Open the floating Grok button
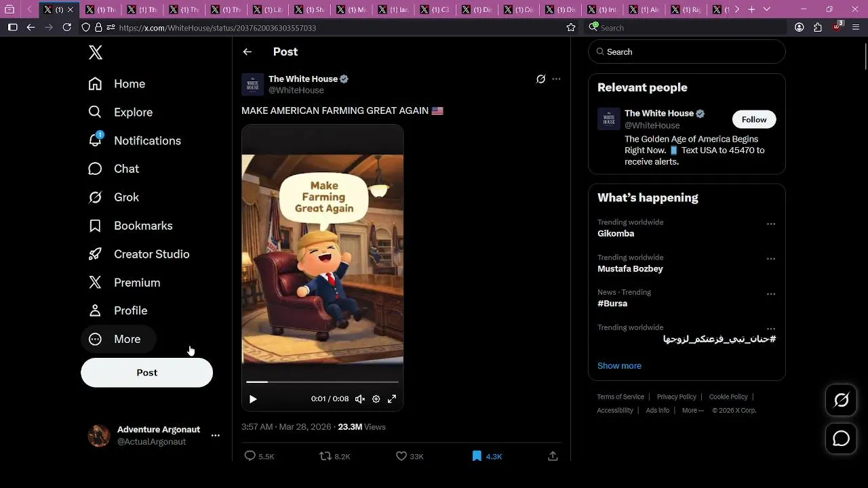The width and height of the screenshot is (868, 488). (x=842, y=401)
